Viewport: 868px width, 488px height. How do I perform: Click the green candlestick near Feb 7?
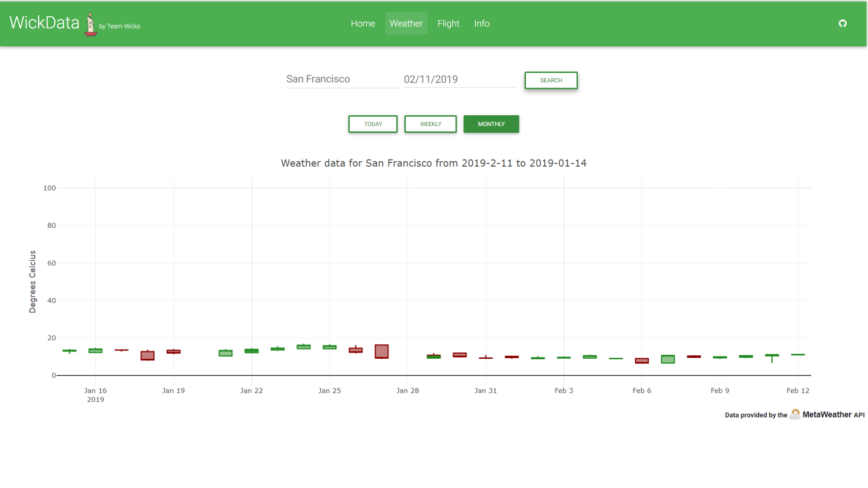click(668, 359)
